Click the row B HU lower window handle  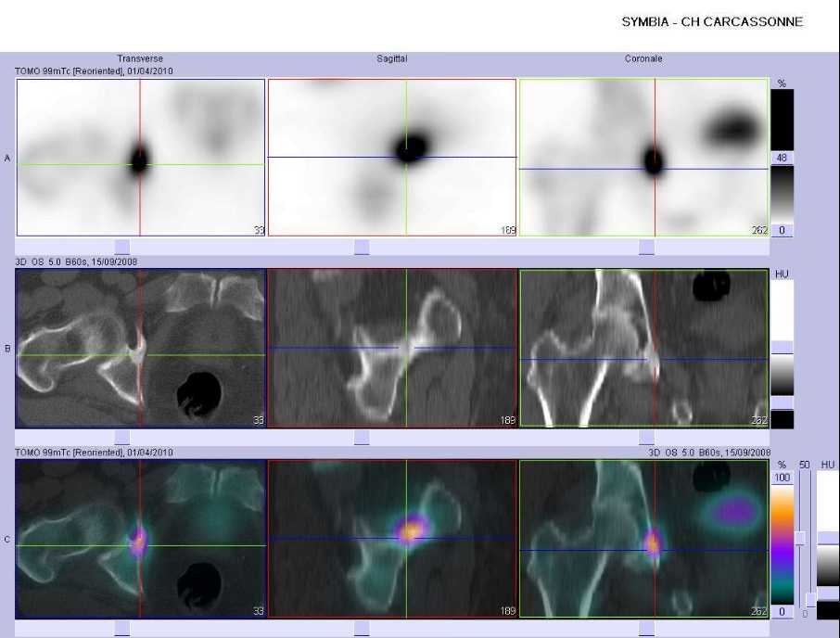click(783, 402)
